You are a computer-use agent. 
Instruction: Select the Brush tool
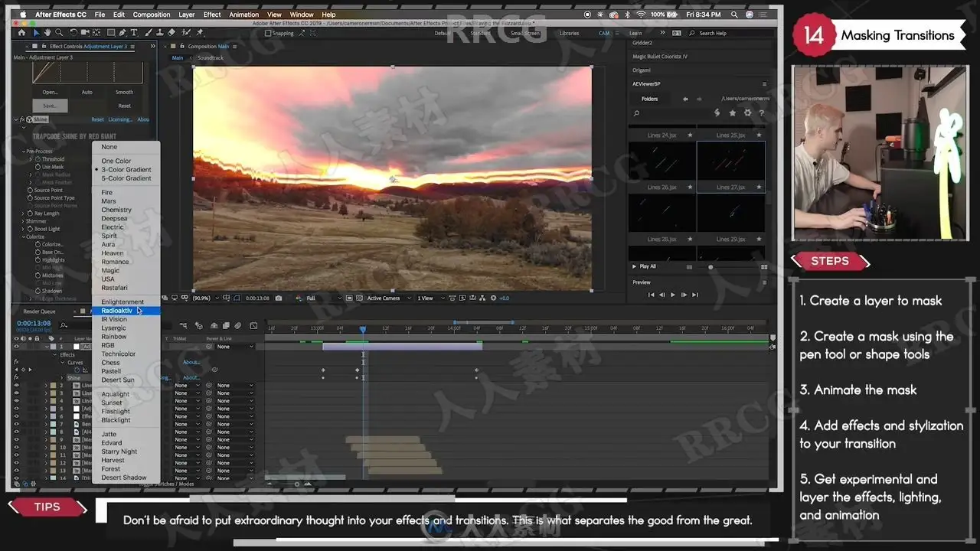(x=149, y=33)
